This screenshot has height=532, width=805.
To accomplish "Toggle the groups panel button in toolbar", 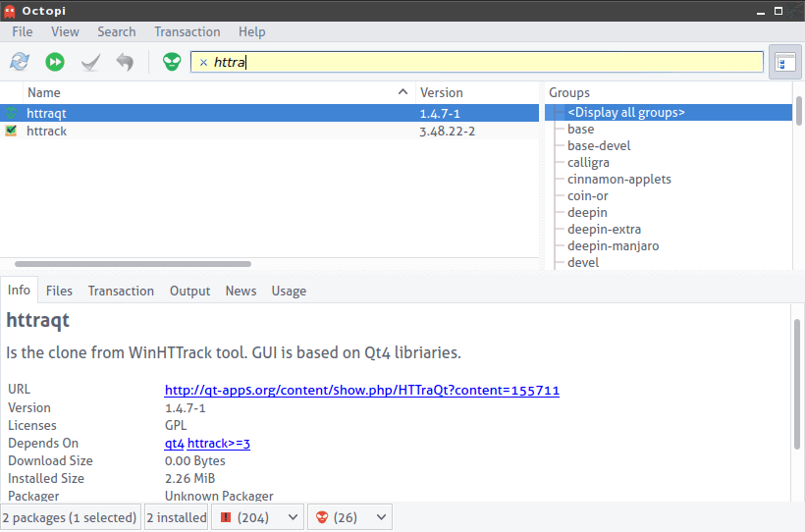I will 785,62.
